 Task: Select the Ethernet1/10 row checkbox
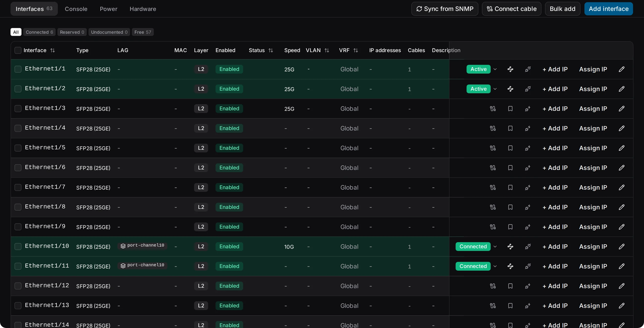[x=18, y=246]
